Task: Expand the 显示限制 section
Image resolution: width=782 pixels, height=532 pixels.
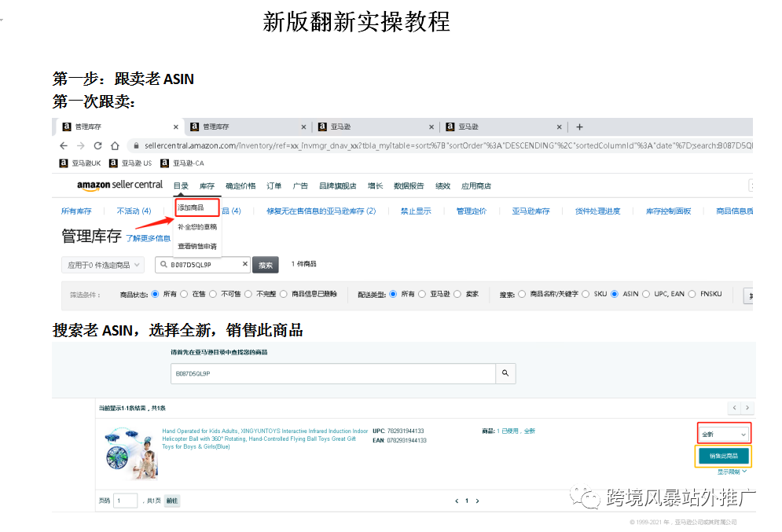Action: tap(732, 471)
